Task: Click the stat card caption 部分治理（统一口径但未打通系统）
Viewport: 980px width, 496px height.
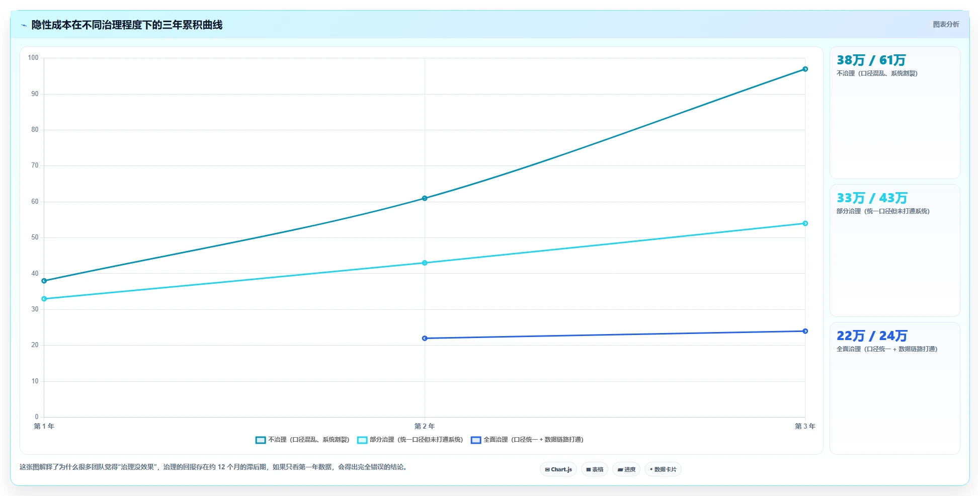Action: coord(883,211)
